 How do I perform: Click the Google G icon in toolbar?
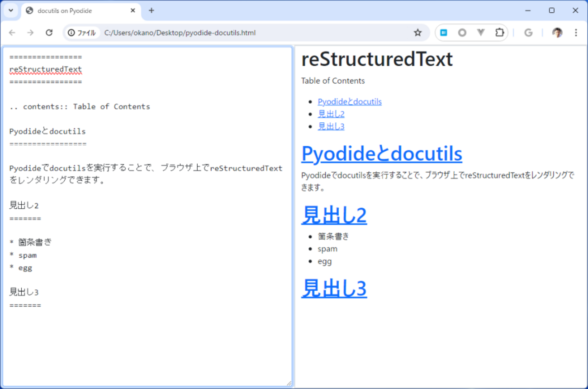pos(528,33)
